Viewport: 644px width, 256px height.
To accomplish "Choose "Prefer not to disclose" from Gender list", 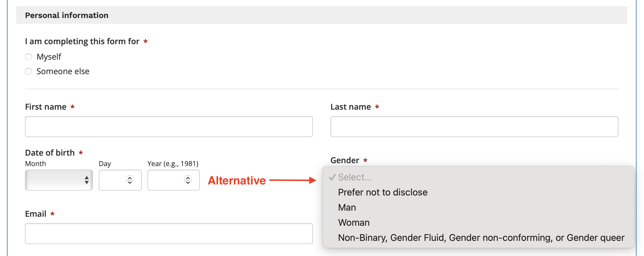I will coord(383,192).
